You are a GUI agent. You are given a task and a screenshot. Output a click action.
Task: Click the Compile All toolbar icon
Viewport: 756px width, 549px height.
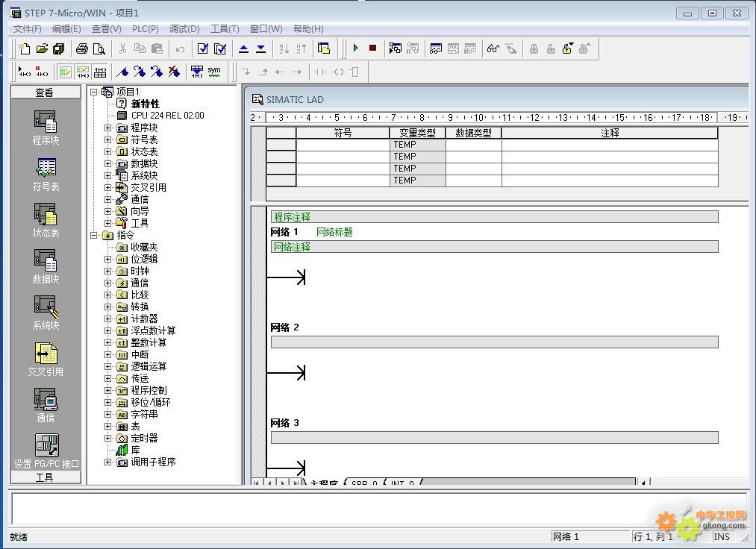pos(220,48)
